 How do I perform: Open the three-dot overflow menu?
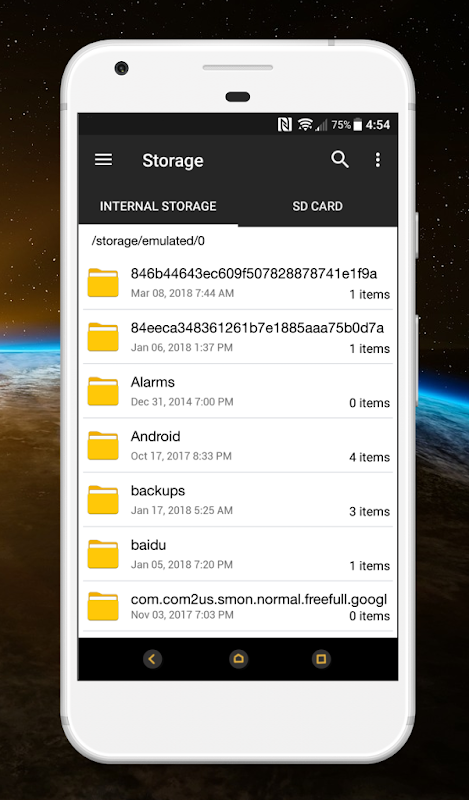[x=378, y=160]
